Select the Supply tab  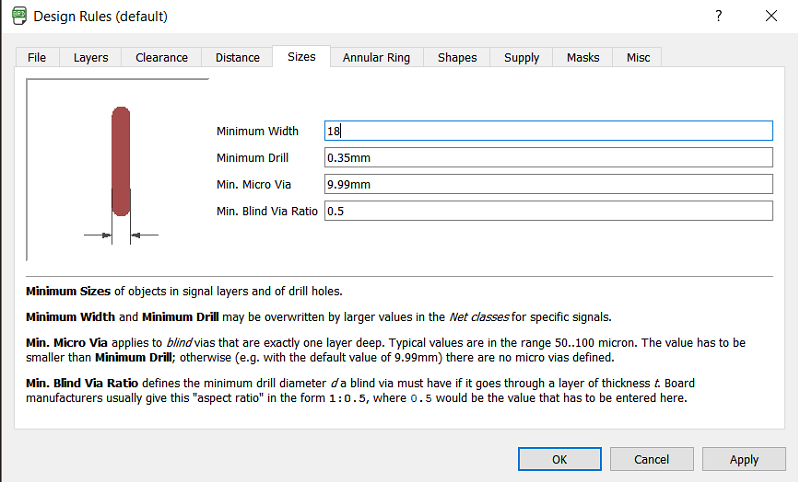[521, 58]
